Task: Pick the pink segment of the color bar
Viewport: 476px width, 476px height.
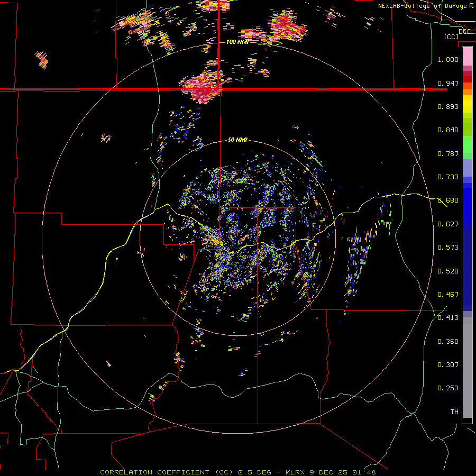Action: click(467, 57)
